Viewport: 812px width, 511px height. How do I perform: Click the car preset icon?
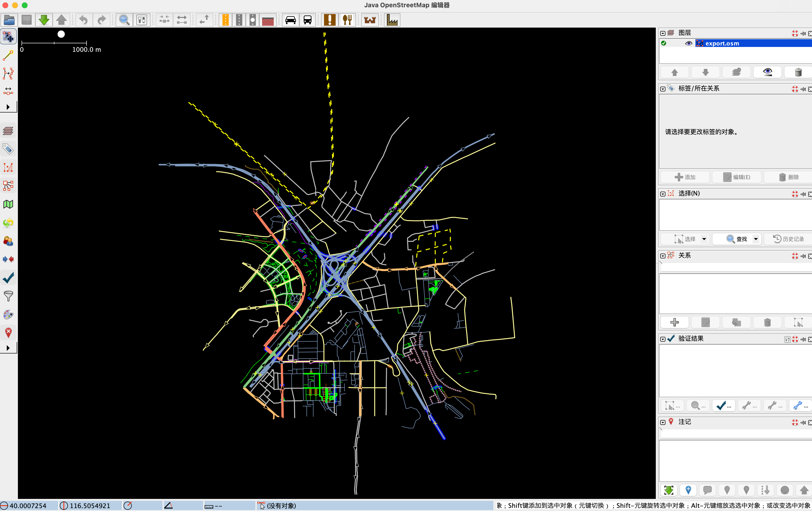(x=290, y=20)
